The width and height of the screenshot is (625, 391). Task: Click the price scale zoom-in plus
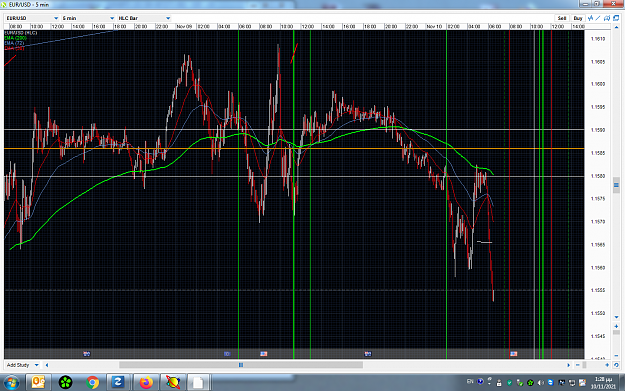tap(616, 326)
